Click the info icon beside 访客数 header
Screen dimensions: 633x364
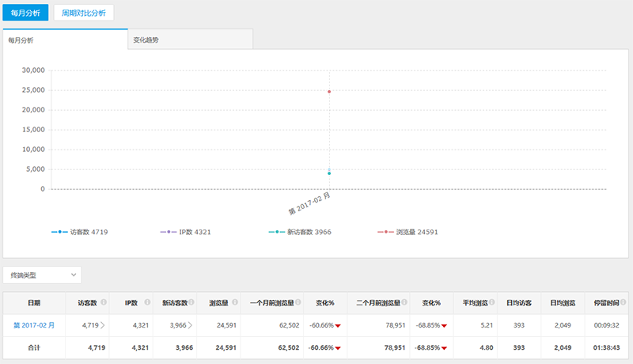click(102, 301)
